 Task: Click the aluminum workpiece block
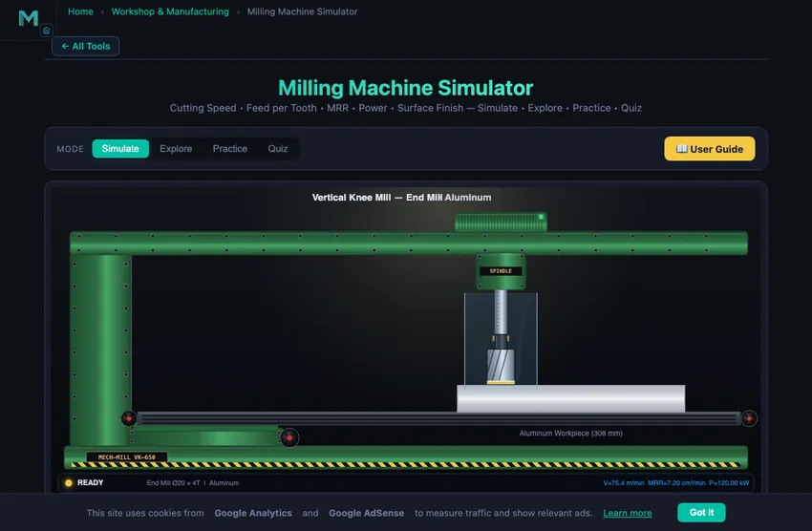point(570,398)
